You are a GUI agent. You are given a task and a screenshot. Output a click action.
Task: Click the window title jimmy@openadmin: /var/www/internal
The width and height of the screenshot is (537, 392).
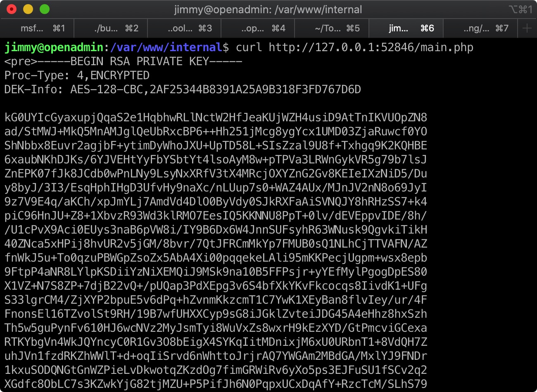click(x=268, y=9)
